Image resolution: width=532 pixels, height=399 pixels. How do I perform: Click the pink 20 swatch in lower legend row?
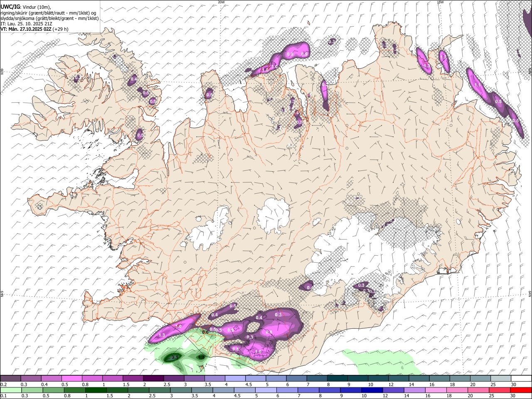(x=478, y=390)
